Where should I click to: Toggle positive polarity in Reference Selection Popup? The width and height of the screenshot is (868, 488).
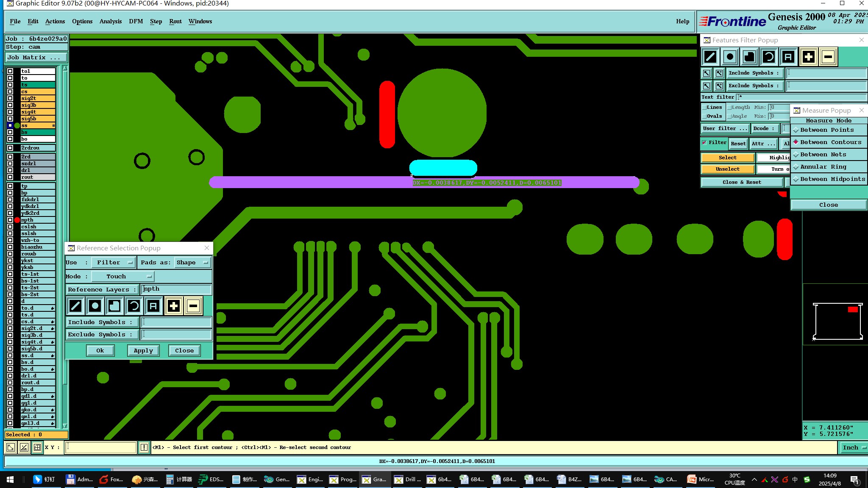tap(173, 306)
